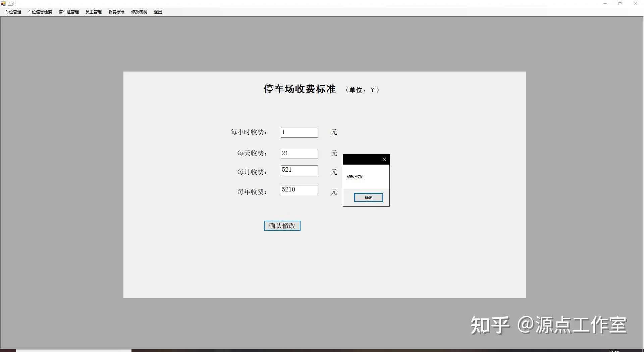Focus the 每小时收费 input field
The image size is (644, 352).
[x=299, y=133]
